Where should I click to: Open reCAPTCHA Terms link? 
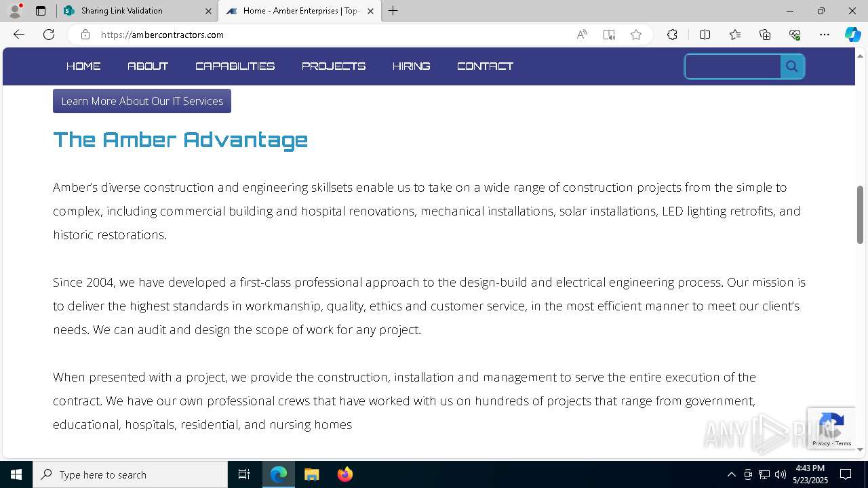coord(843,443)
